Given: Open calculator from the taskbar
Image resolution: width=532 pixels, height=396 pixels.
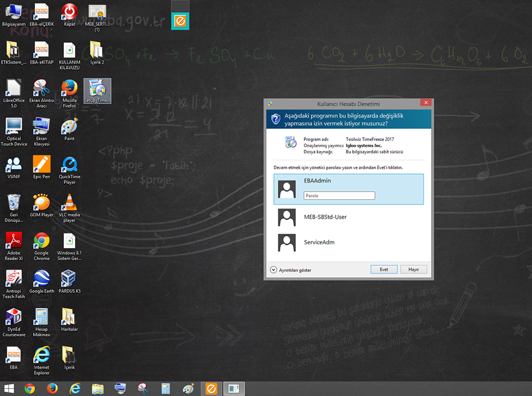Looking at the screenshot, I should coord(165,389).
